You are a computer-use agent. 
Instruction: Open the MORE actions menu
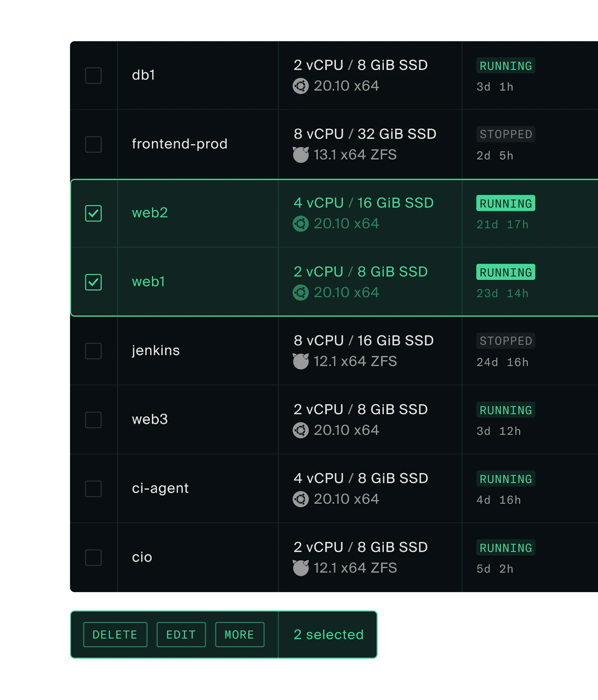tap(239, 635)
